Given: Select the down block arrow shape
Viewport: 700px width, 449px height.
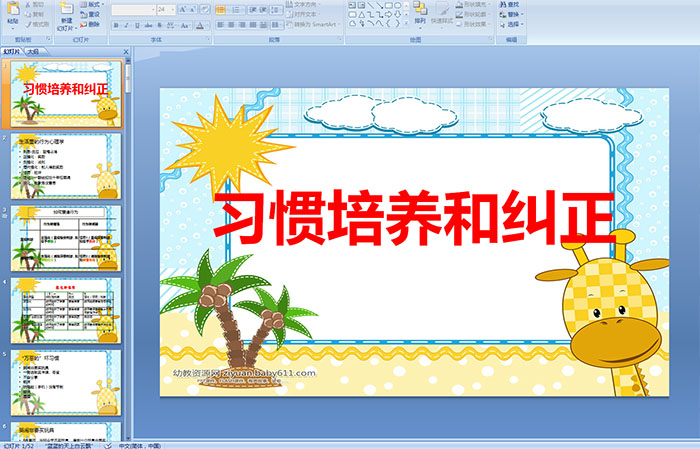Looking at the screenshot, I should (x=397, y=15).
